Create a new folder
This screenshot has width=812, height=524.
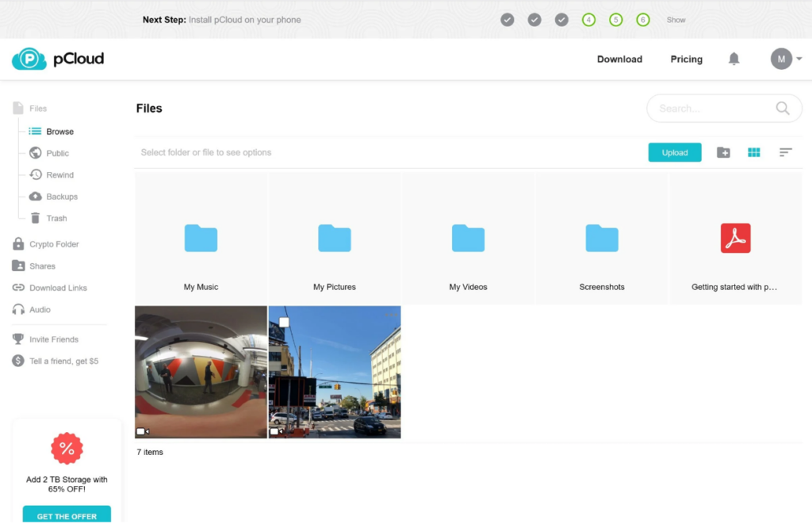(x=722, y=151)
